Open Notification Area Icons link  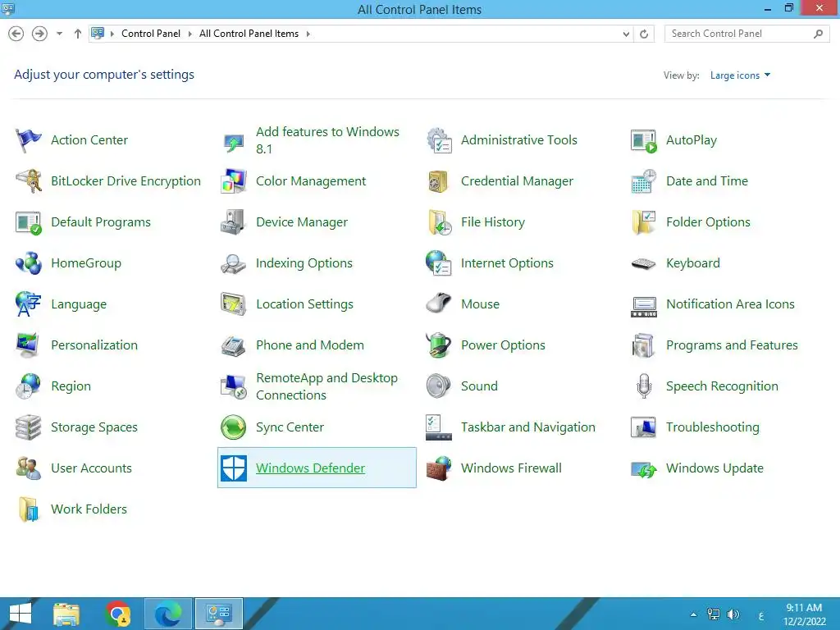730,304
